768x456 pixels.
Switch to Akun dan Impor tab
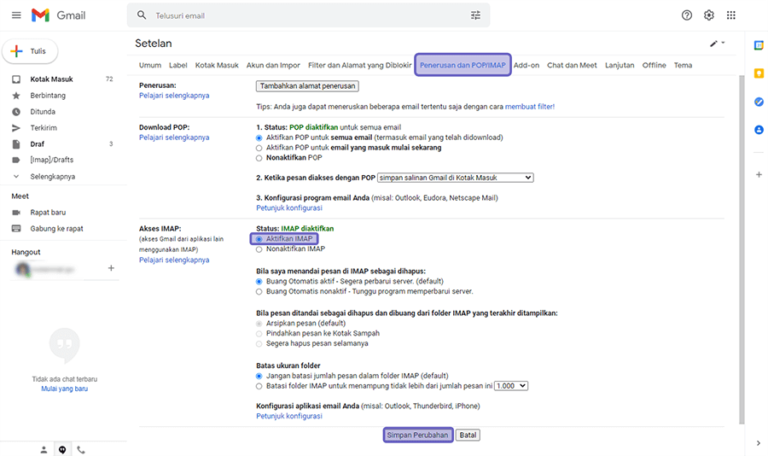pos(273,65)
